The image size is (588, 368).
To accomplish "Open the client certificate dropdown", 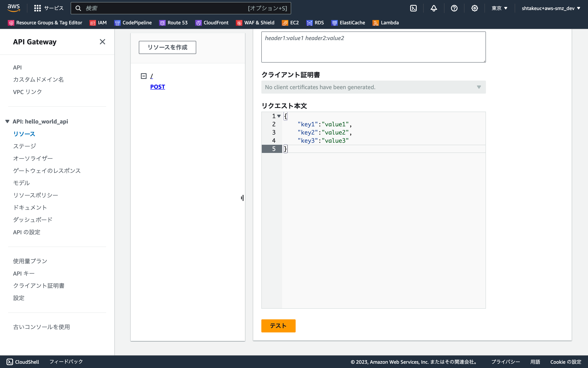I will pos(373,87).
